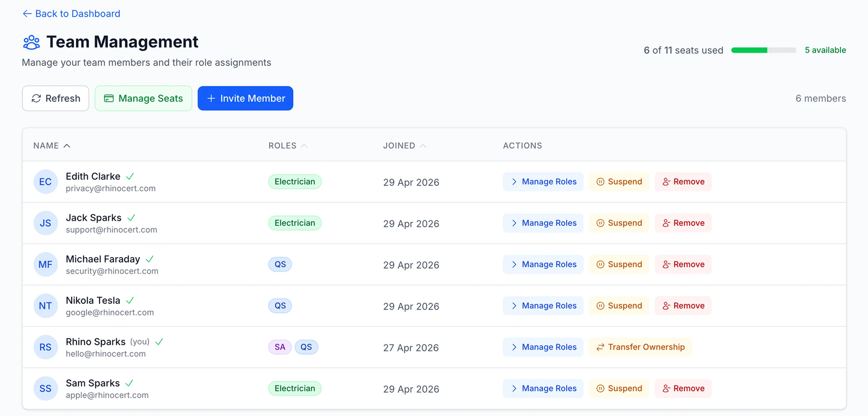Click the email google@rhinocert.com

110,312
